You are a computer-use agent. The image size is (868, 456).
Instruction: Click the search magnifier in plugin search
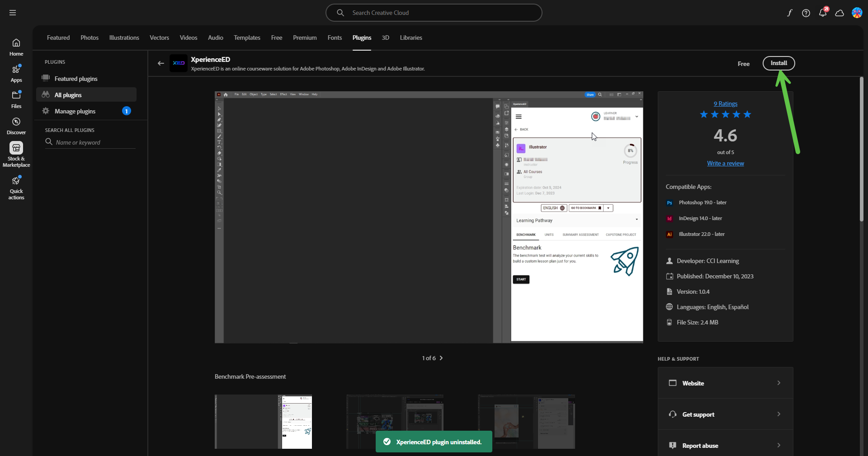[49, 142]
